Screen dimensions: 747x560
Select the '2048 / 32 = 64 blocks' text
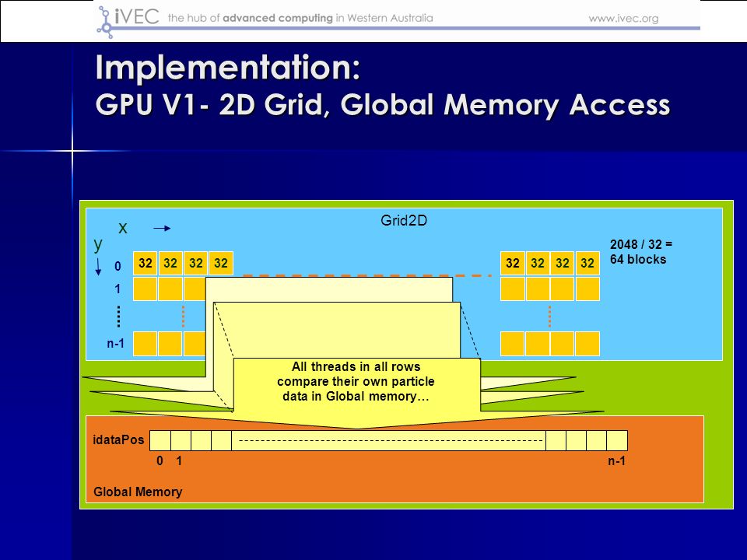pyautogui.click(x=641, y=252)
